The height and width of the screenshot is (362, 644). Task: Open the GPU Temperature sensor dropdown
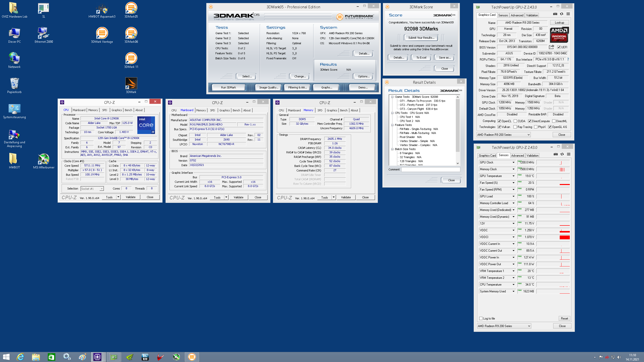click(x=513, y=176)
